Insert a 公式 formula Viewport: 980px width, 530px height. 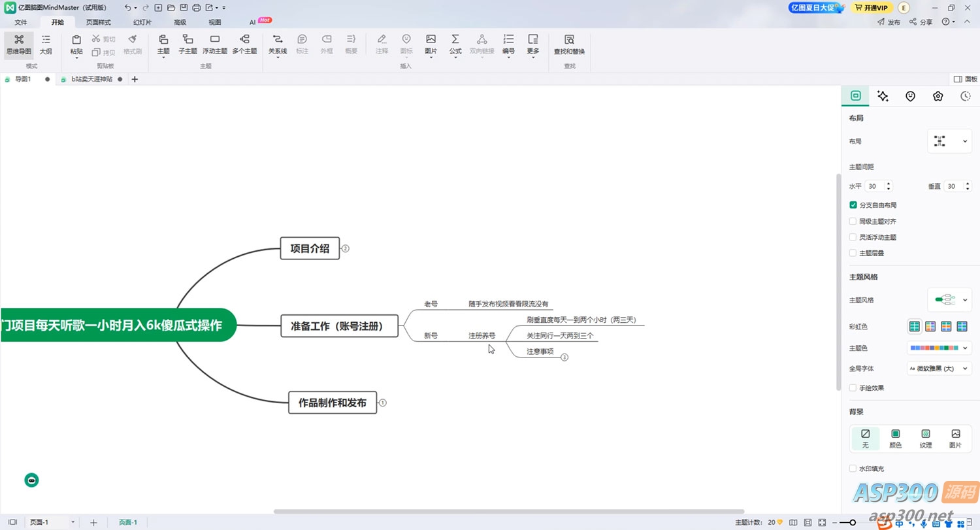[x=455, y=44]
